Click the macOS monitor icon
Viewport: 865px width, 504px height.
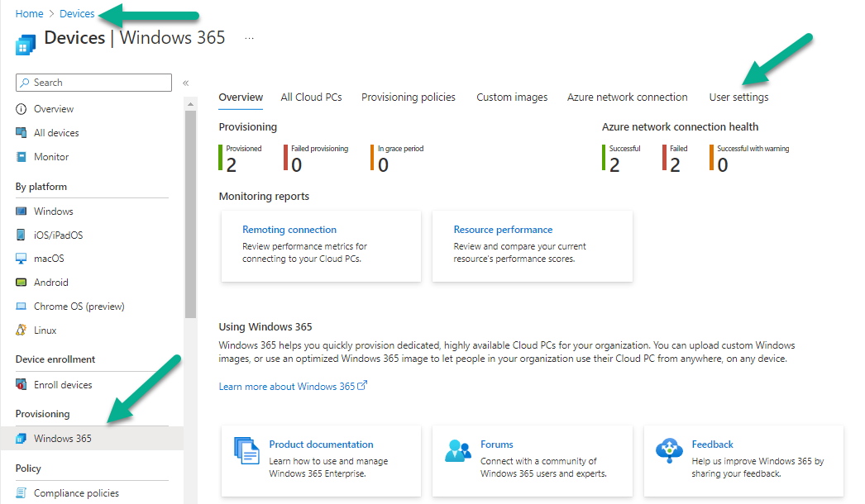click(x=21, y=259)
